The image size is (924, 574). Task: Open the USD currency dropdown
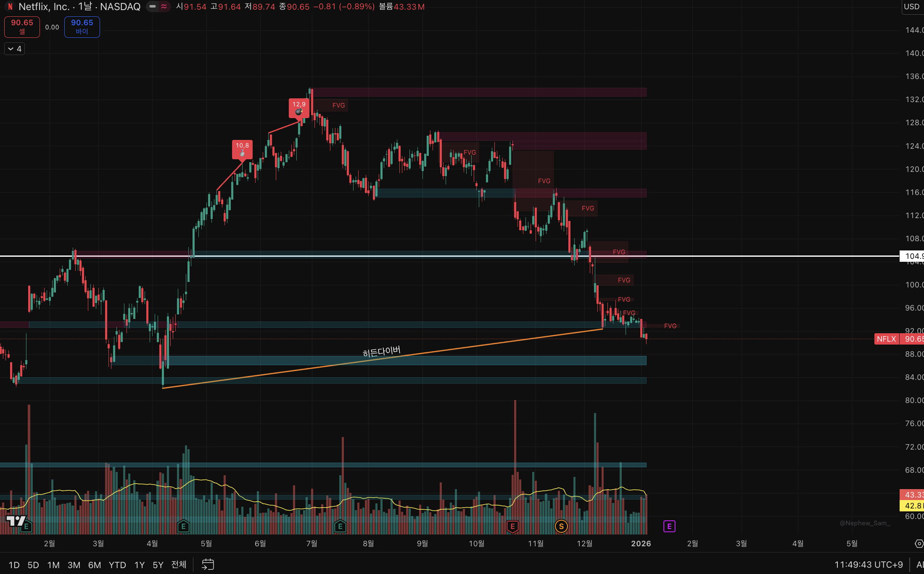coord(912,7)
